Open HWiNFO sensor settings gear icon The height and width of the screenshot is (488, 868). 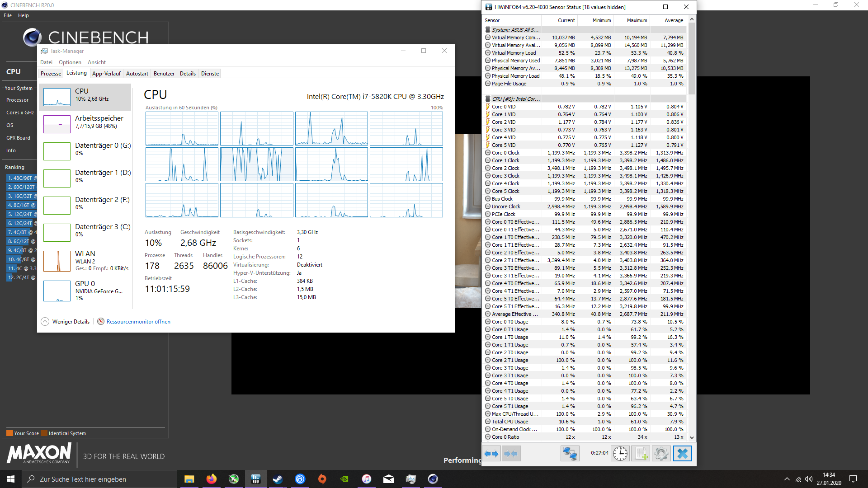pyautogui.click(x=661, y=454)
